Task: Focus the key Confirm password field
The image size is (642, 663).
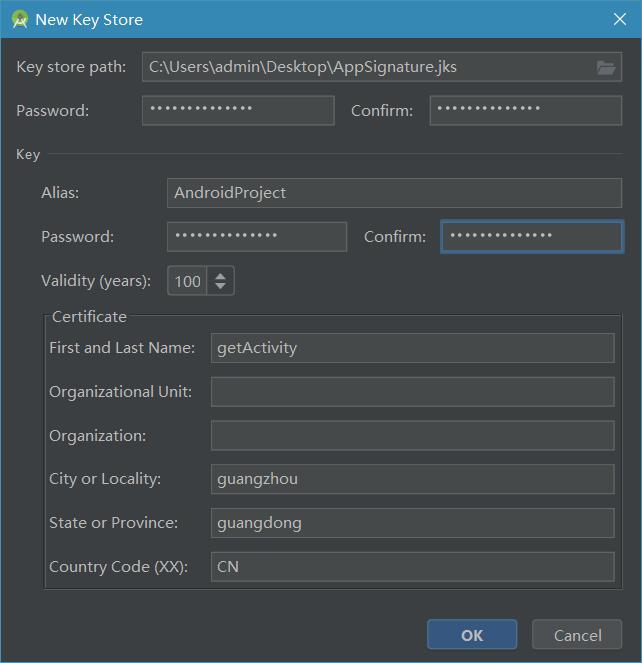Action: click(x=532, y=237)
